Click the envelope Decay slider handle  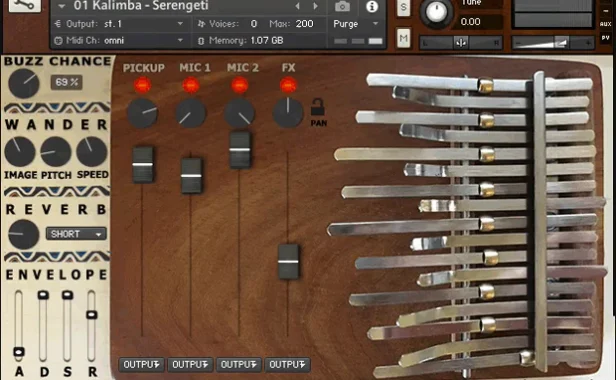(x=43, y=295)
